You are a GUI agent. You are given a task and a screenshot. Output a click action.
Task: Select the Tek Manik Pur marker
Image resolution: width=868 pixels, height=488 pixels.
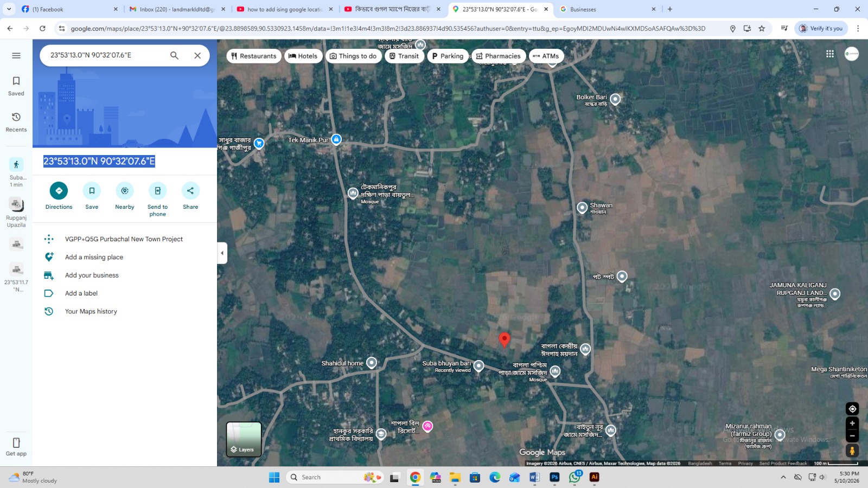pos(336,139)
